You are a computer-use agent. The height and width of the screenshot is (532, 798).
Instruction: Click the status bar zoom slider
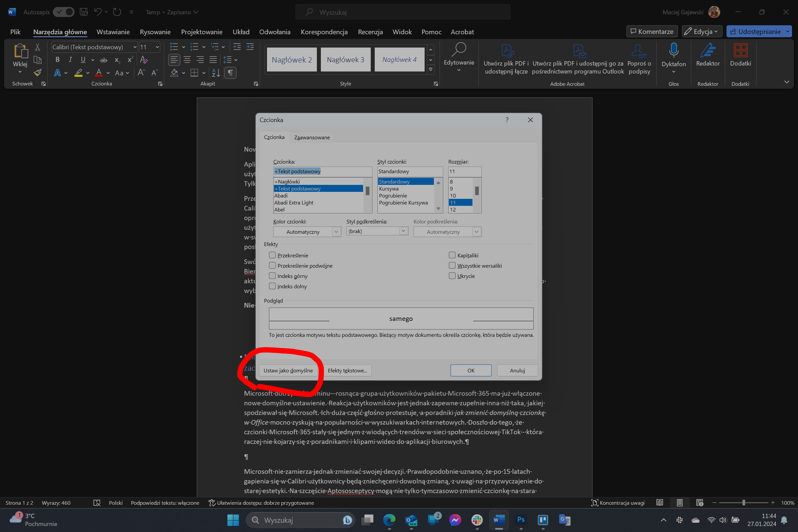click(743, 503)
